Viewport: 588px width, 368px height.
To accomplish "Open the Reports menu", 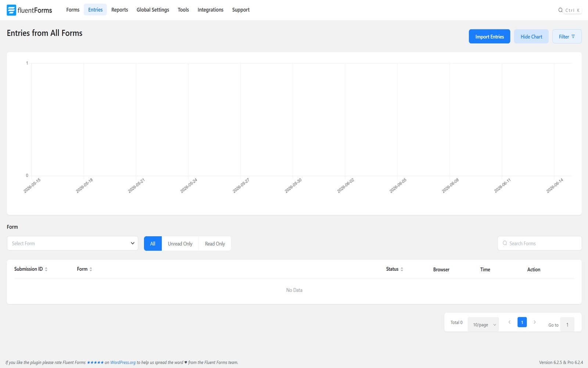I will (119, 10).
